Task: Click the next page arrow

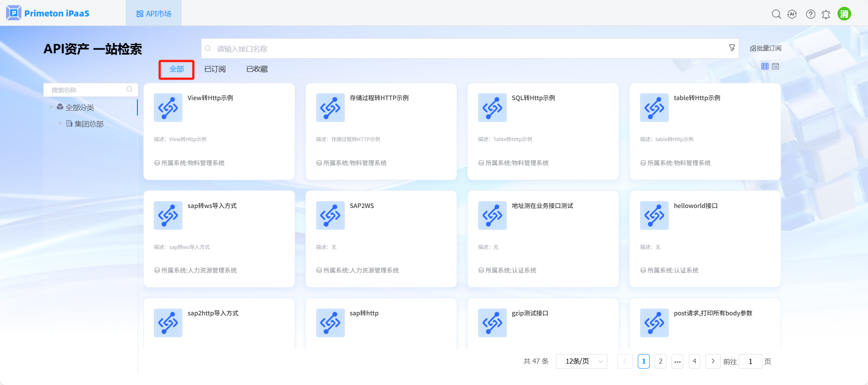Action: coord(713,361)
